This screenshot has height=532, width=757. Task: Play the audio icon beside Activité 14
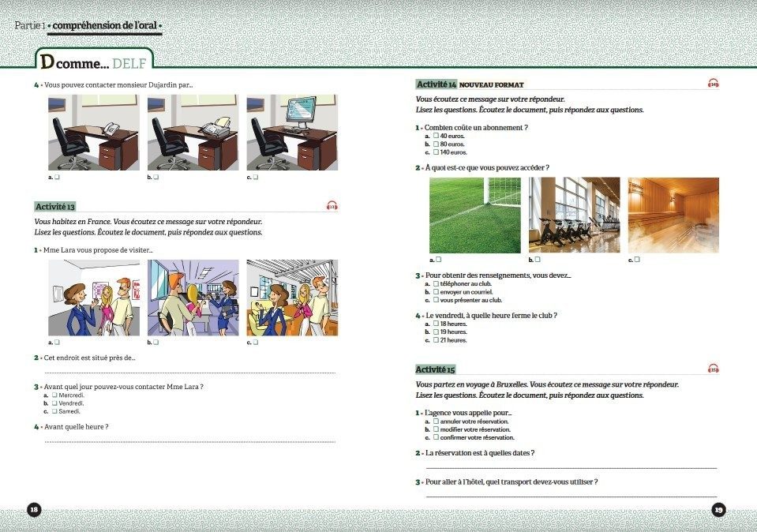[713, 84]
